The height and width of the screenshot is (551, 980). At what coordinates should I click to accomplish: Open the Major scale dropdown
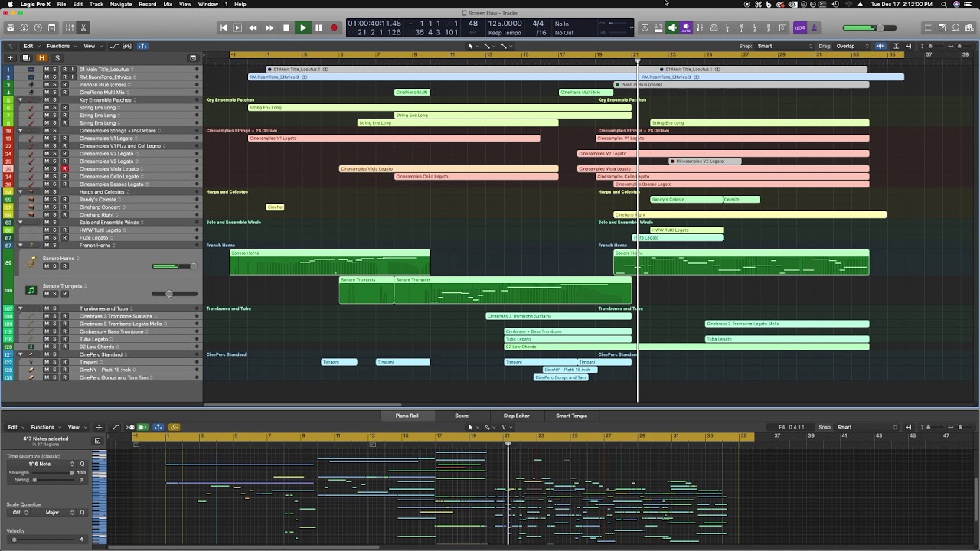point(54,513)
